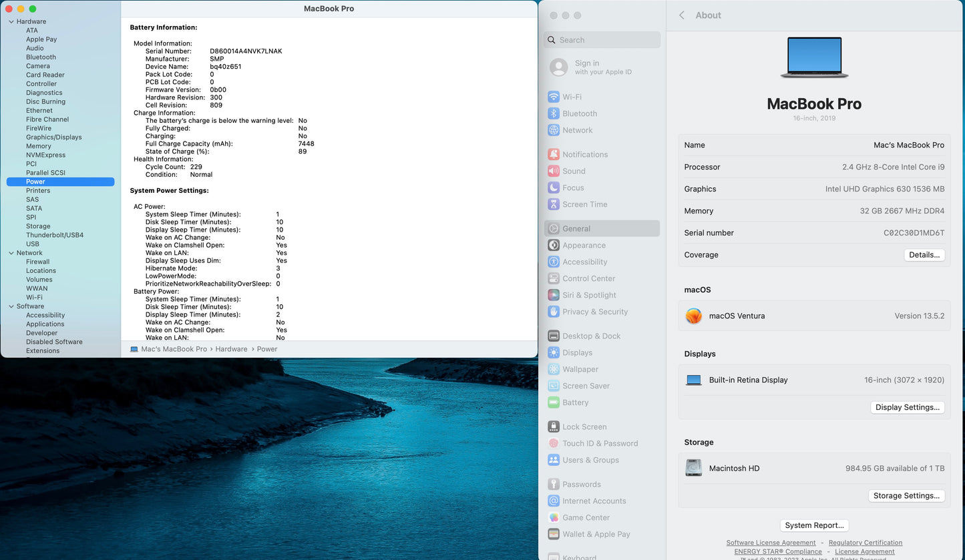The height and width of the screenshot is (560, 965).
Task: Click Mac's MacBook Pro in path bar
Action: (x=174, y=349)
